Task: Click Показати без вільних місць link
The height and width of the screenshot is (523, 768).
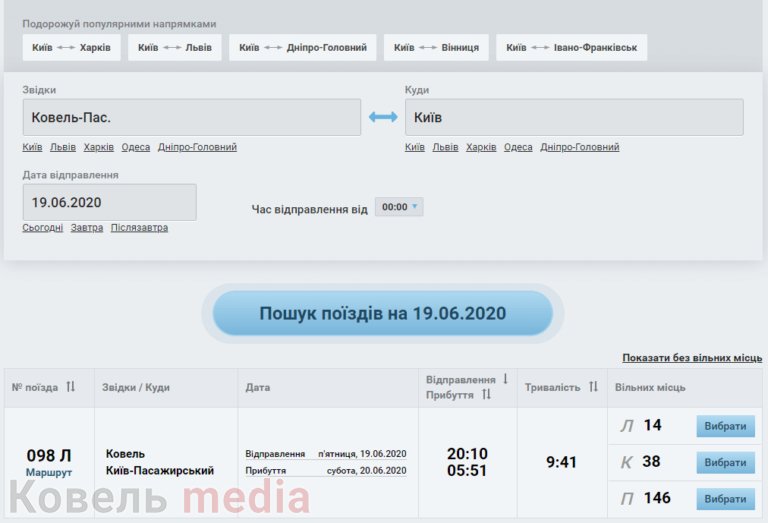Action: (x=692, y=357)
